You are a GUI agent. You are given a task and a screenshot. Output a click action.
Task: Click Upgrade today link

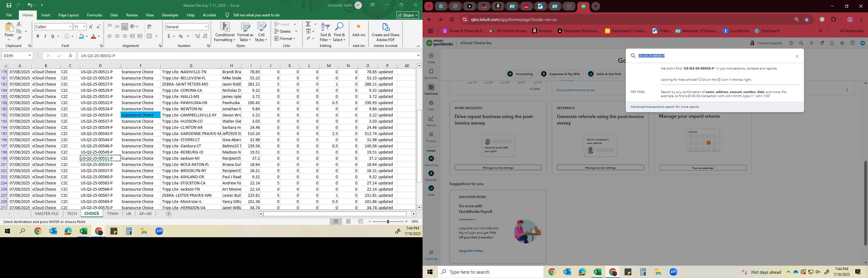pyautogui.click(x=471, y=251)
